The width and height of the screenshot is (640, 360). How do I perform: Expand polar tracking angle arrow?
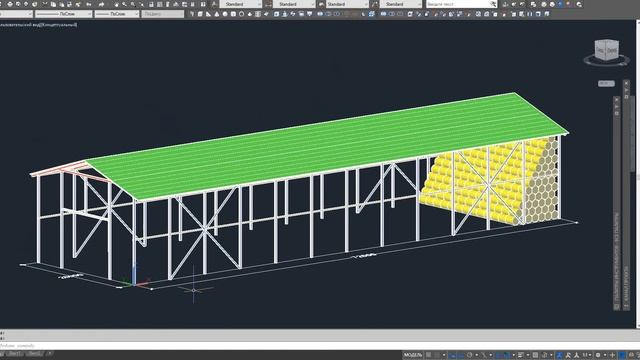click(476, 355)
